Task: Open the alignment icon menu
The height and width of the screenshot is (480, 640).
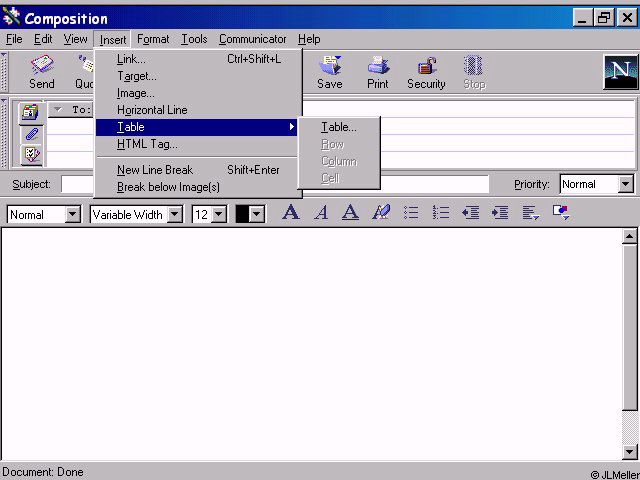Action: 531,212
